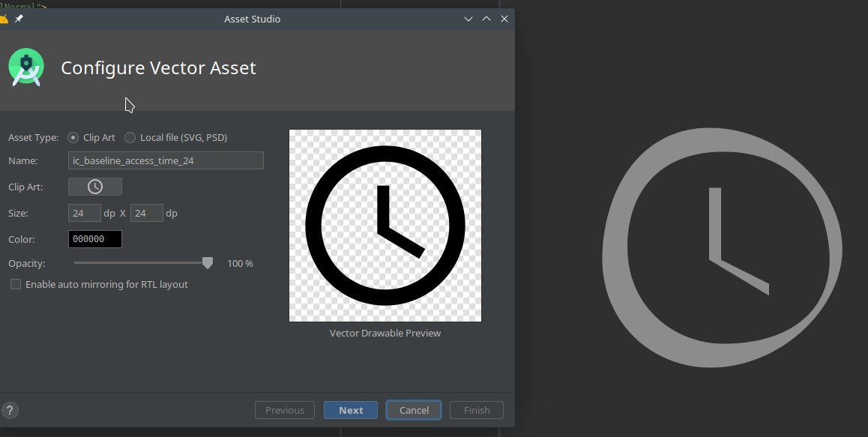This screenshot has height=437, width=868.
Task: Select Local file (SVG, PSD) radio button
Action: coord(130,137)
